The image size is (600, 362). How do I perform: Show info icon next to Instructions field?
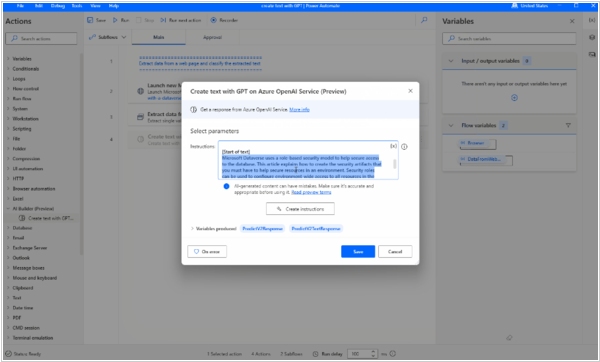[x=404, y=147]
